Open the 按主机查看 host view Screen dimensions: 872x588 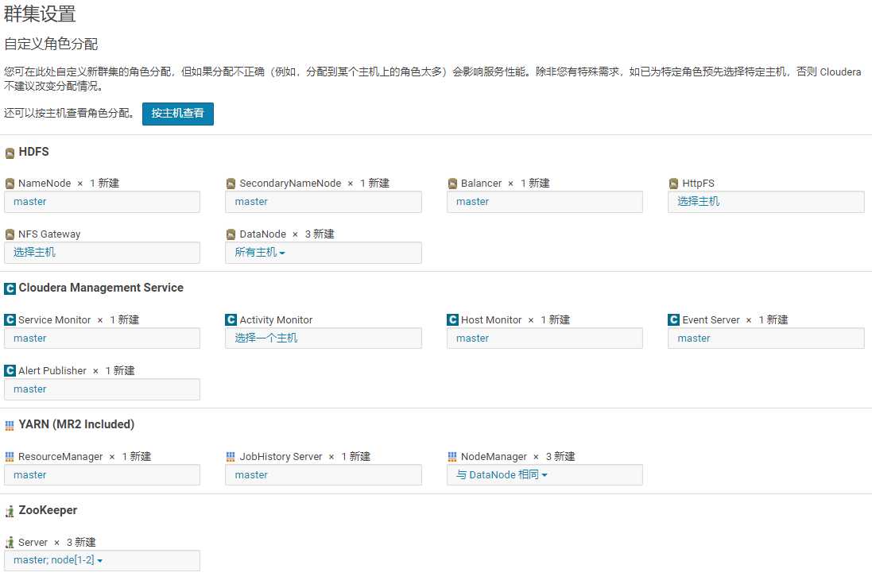(178, 114)
